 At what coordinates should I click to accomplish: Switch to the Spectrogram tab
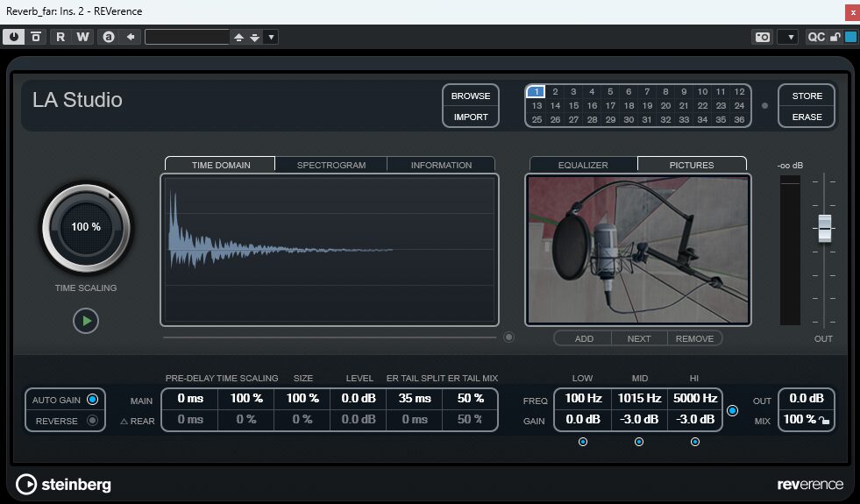330,165
